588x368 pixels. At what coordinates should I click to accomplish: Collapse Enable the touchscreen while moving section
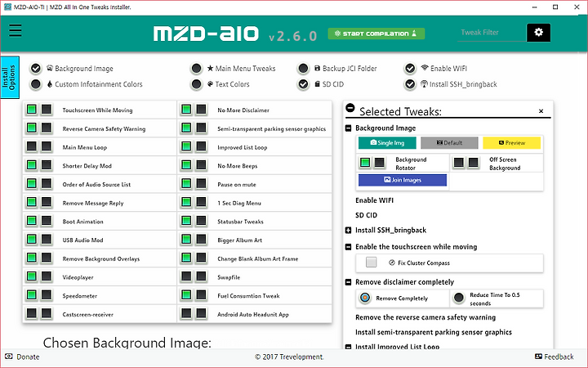tap(348, 247)
